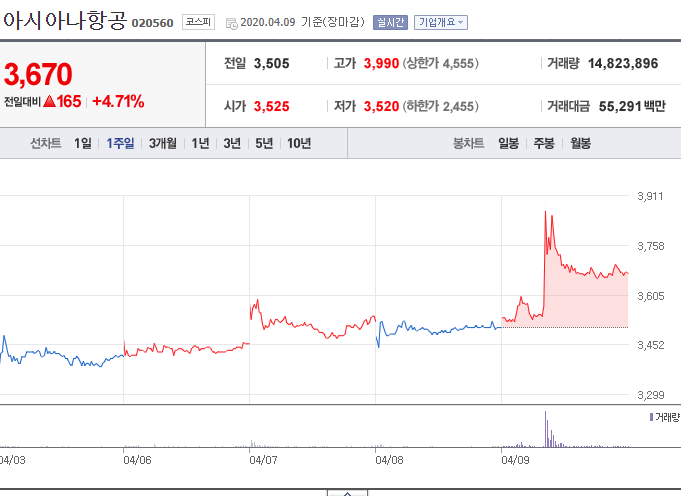This screenshot has height=496, width=681.
Task: Switch chart range to 10년
Action: click(x=299, y=143)
